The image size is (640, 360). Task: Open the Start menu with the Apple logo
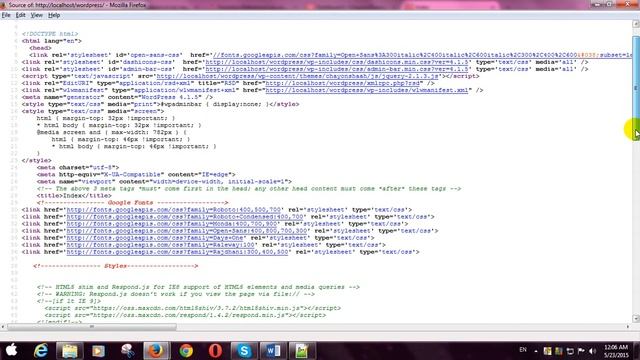tap(11, 351)
